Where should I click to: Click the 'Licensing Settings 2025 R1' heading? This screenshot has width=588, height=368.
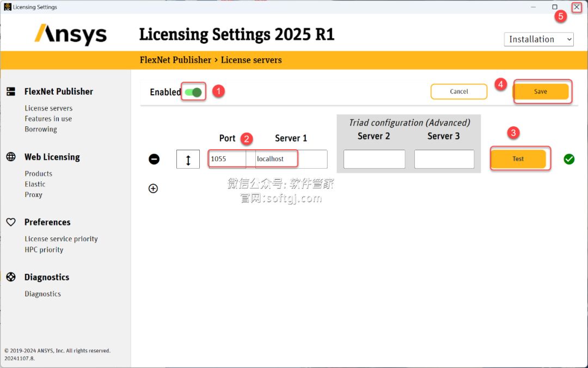coord(237,34)
